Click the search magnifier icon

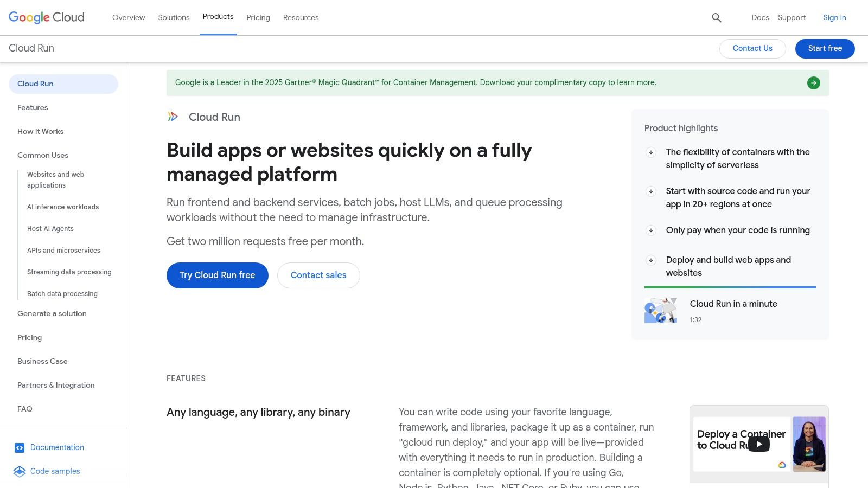click(717, 18)
